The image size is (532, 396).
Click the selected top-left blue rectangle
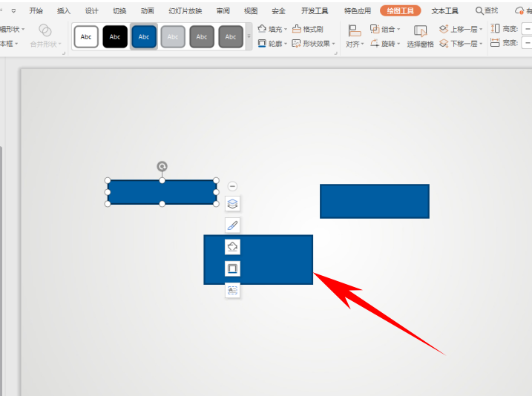[162, 192]
